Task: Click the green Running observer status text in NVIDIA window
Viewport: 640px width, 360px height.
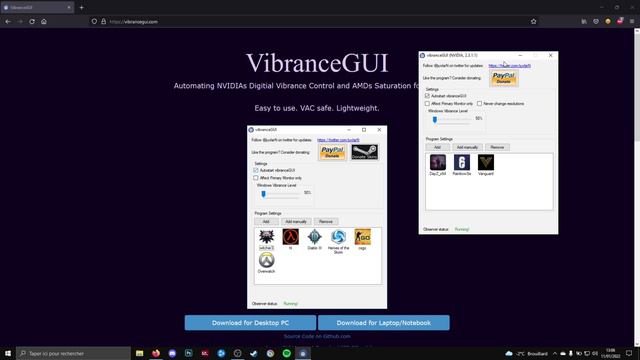Action: click(x=462, y=229)
